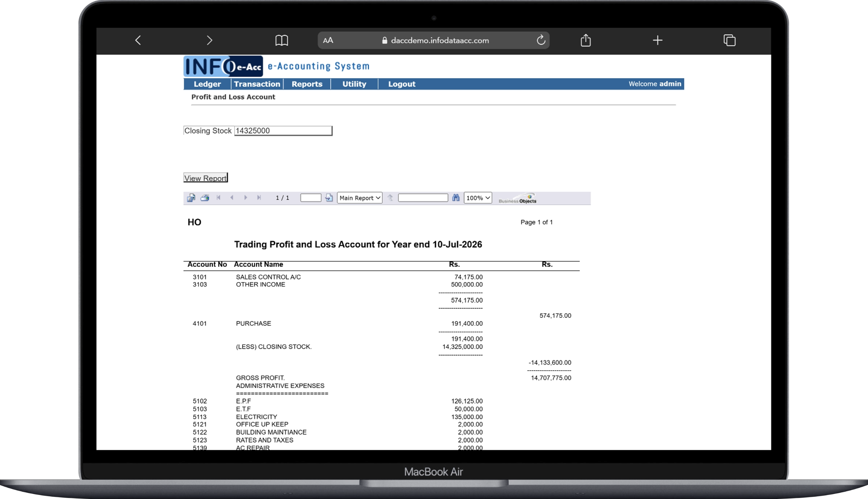Click the report search text field
This screenshot has height=499, width=868.
[423, 198]
